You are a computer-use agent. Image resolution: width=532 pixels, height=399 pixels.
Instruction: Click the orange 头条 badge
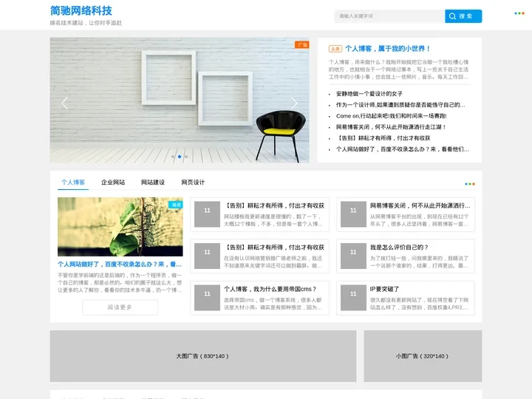coord(335,49)
